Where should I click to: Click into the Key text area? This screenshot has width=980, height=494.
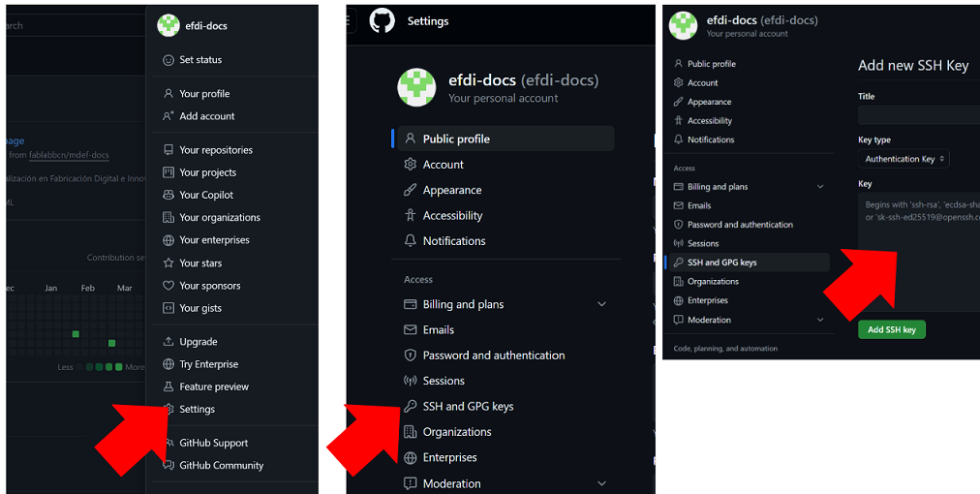(919, 252)
